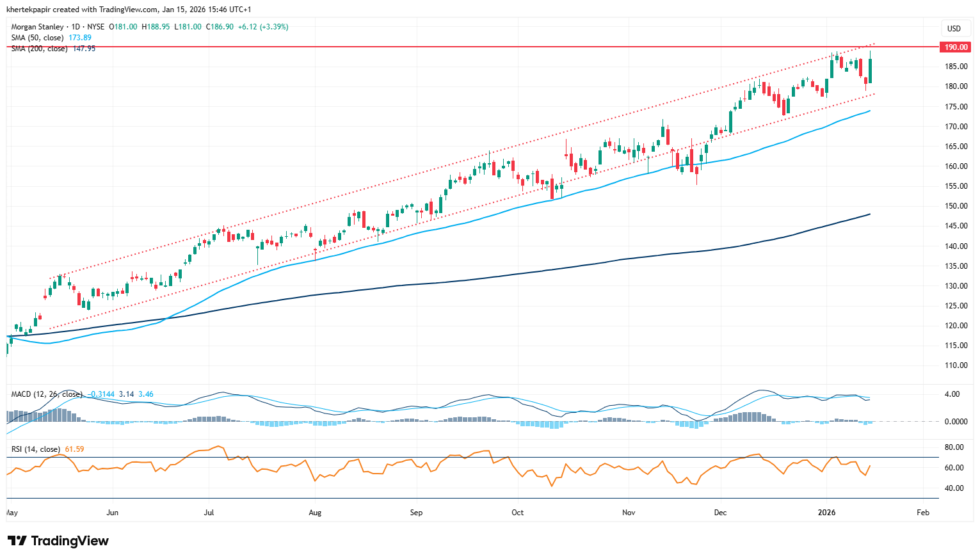The height and width of the screenshot is (560, 980).
Task: Click the 150.00 level on price scale
Action: (x=957, y=206)
